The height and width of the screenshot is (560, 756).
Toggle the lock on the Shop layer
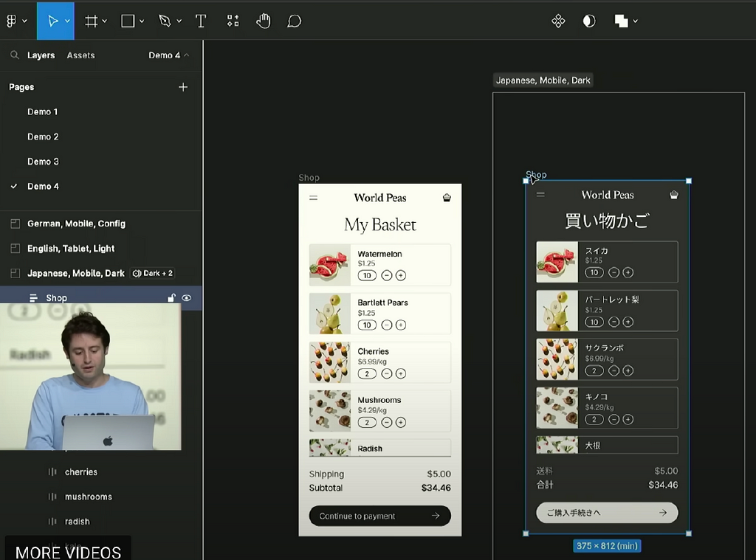[171, 298]
